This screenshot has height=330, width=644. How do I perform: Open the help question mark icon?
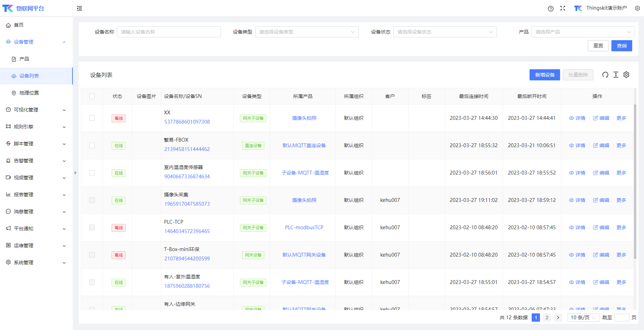coord(551,9)
